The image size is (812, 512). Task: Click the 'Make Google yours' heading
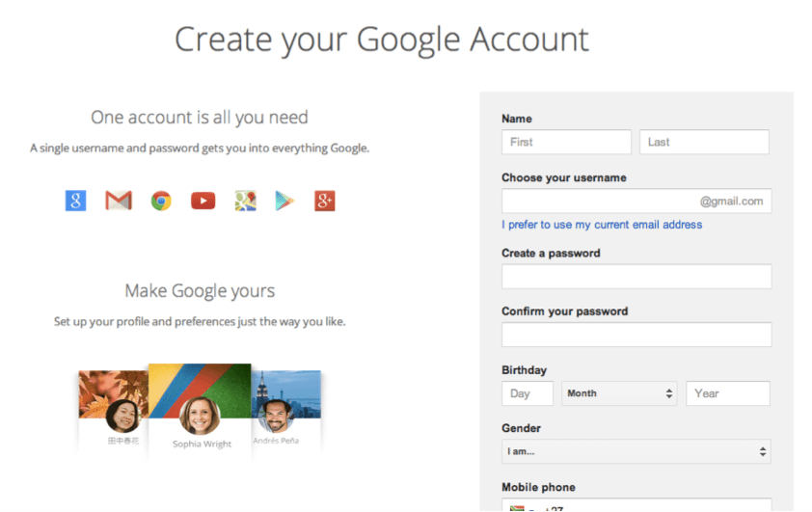pyautogui.click(x=200, y=291)
